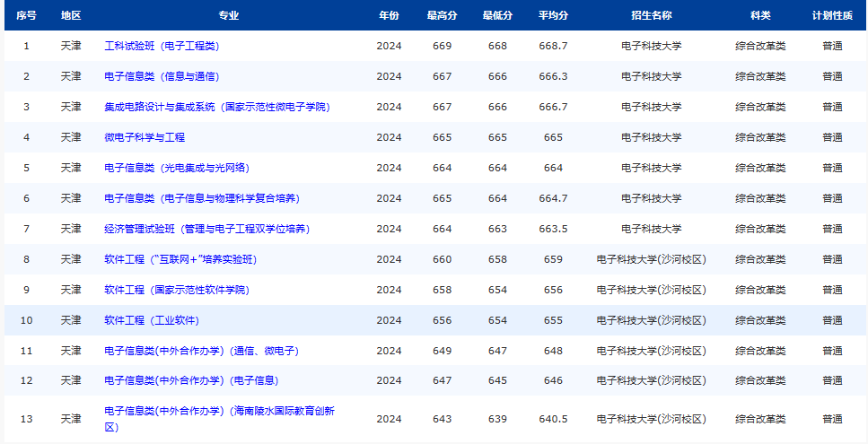868x444 pixels.
Task: Click 电子科技大学(沙河校区) in row 8
Action: click(x=651, y=258)
